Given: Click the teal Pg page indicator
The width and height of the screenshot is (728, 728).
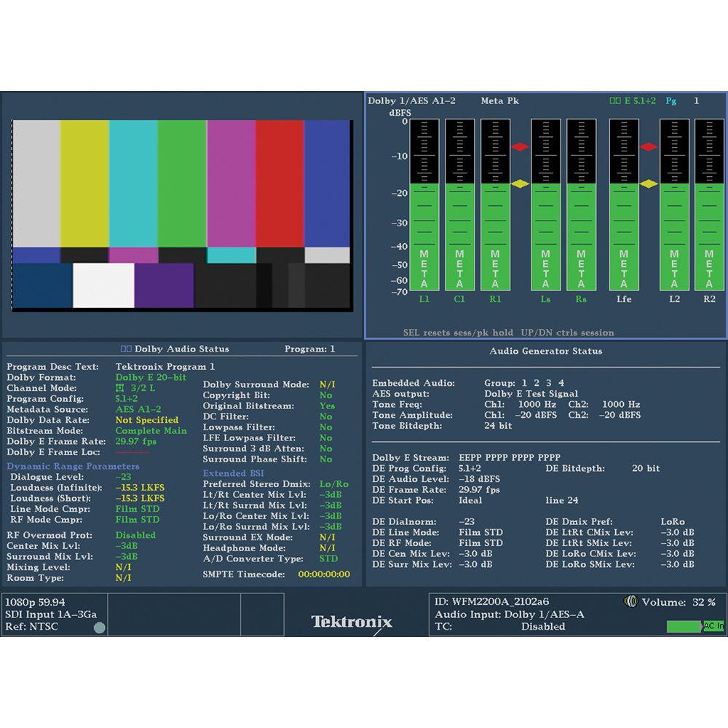Looking at the screenshot, I should click(x=670, y=101).
